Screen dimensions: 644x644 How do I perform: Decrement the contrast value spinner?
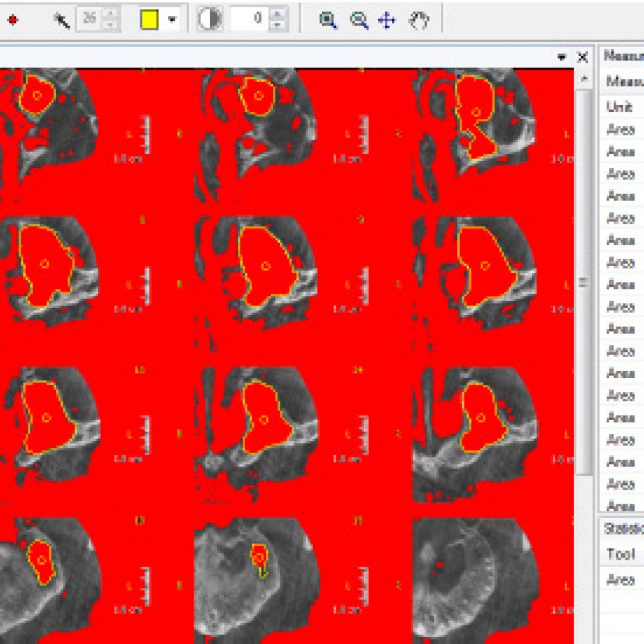click(277, 25)
